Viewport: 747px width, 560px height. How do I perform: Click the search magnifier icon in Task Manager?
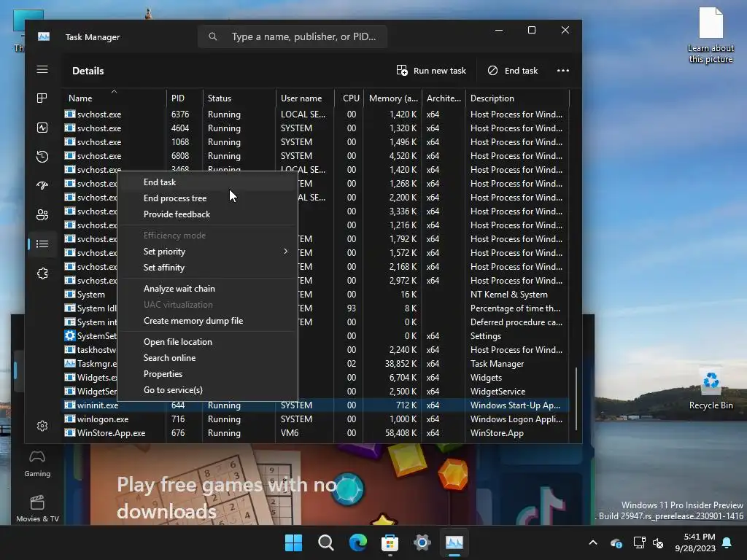pyautogui.click(x=213, y=36)
